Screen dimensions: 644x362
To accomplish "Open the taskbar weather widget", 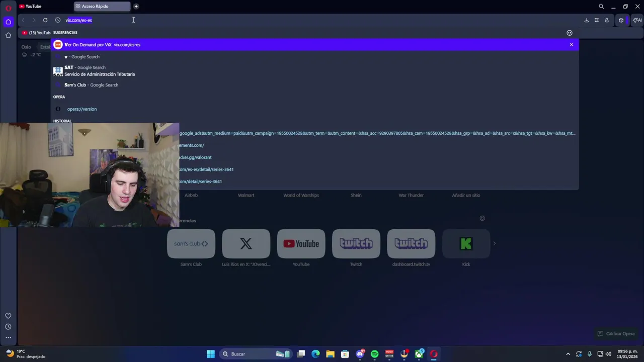I will click(x=25, y=354).
